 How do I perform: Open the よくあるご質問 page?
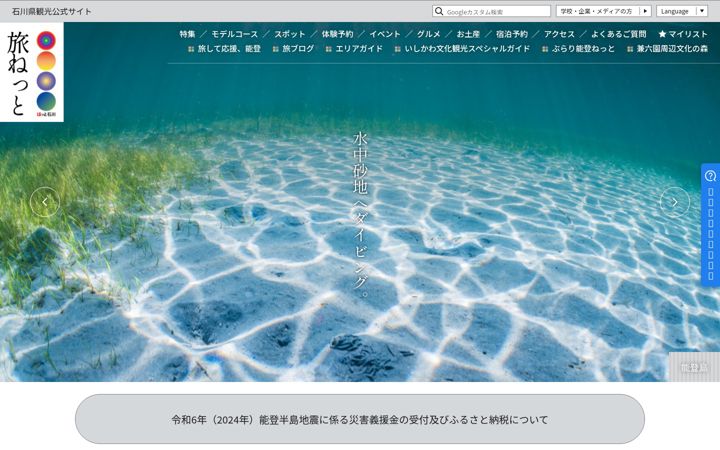pos(619,34)
